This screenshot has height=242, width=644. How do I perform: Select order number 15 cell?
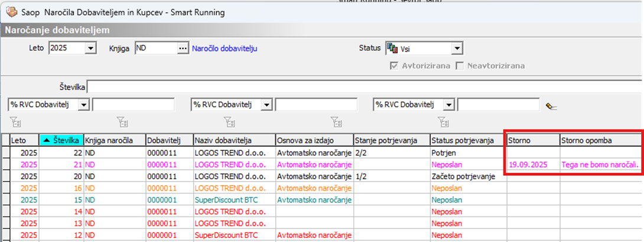coord(61,200)
